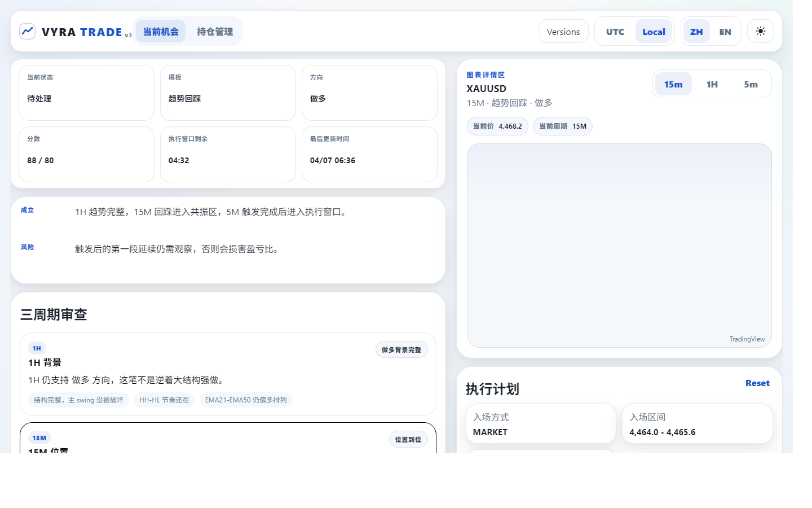Click the 入场方式 MARKET field
This screenshot has height=508, width=812.
tap(541, 424)
